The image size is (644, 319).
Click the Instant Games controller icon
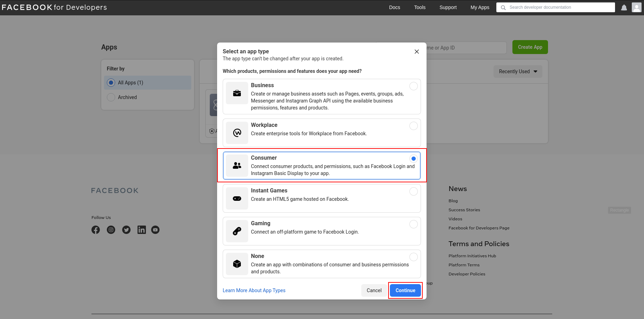(237, 198)
